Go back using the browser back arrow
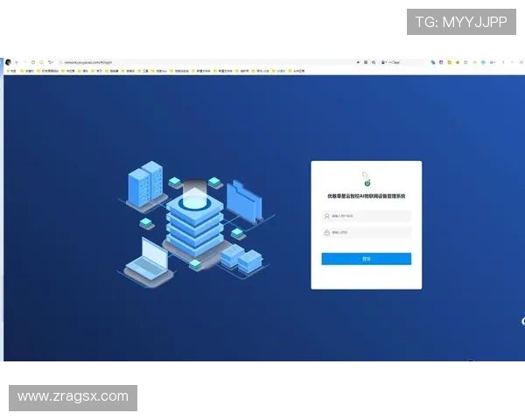The image size is (525, 420). click(17, 63)
